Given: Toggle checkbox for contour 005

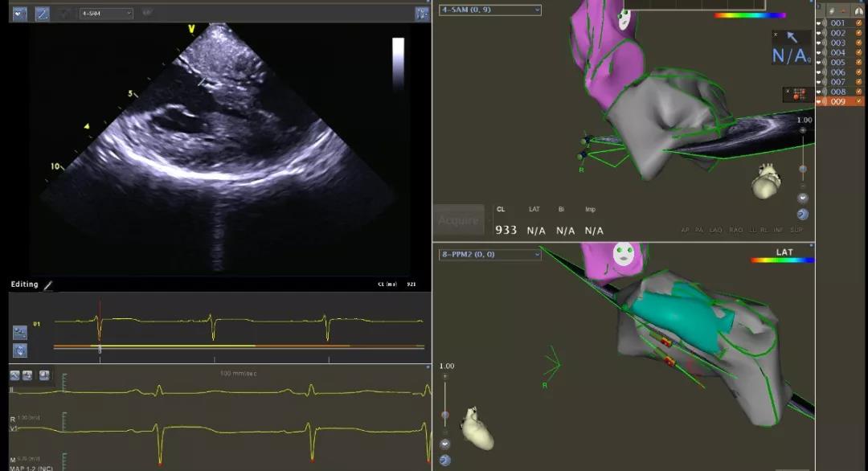Looking at the screenshot, I should coord(859,63).
